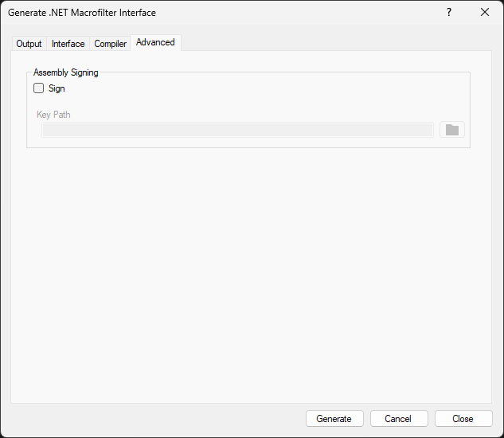Enable the Sign checkbox

(x=39, y=88)
